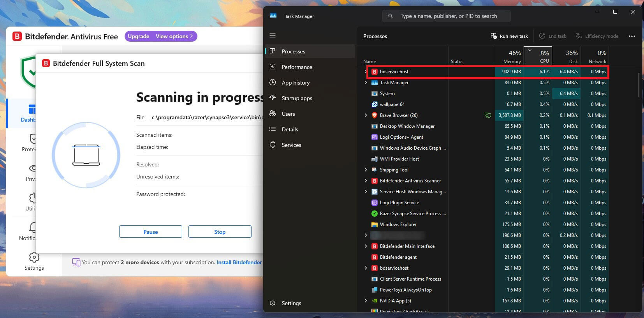Sort processes by the CPU column
The width and height of the screenshot is (644, 318).
click(x=538, y=56)
